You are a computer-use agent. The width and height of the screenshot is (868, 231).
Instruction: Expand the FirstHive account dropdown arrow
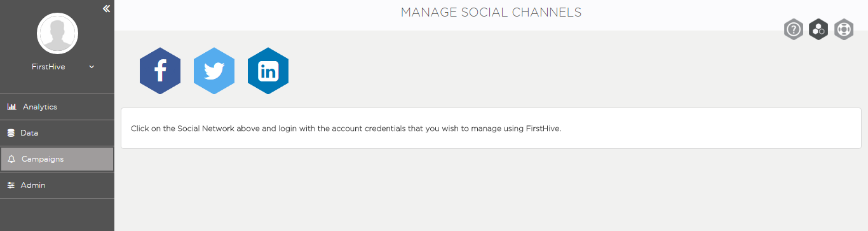click(92, 67)
